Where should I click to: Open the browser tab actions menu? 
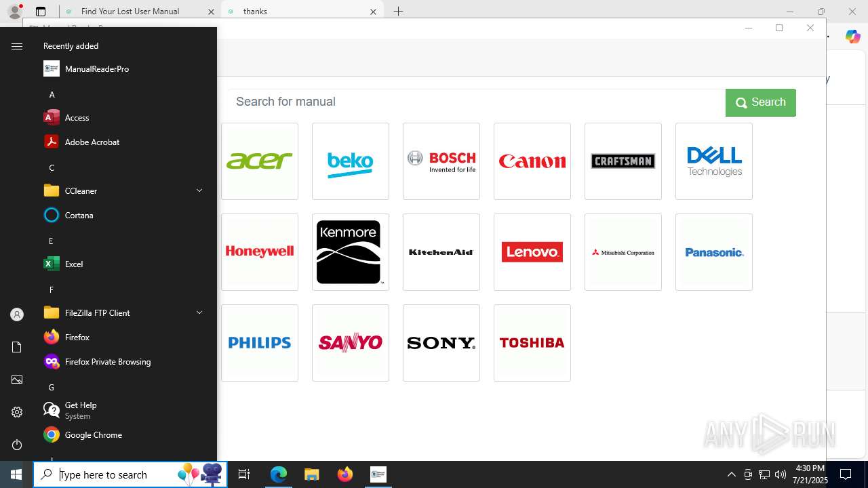pyautogui.click(x=41, y=12)
